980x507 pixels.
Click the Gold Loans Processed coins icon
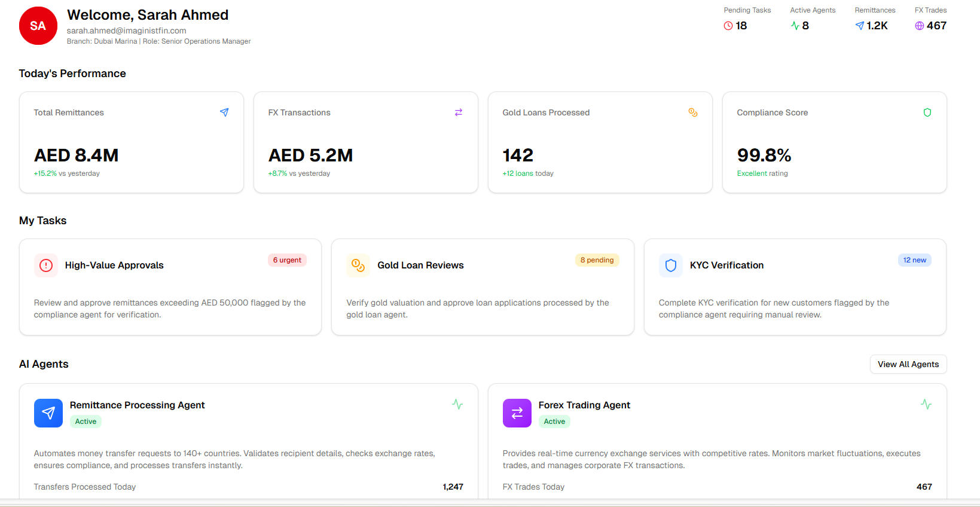[x=693, y=112]
